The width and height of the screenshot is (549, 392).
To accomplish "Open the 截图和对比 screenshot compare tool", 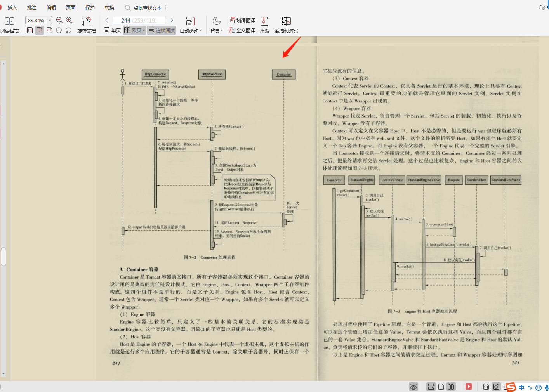I will click(x=286, y=25).
